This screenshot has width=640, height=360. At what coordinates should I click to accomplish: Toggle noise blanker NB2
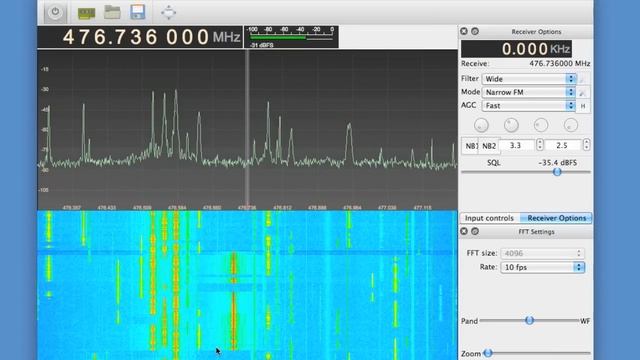point(489,146)
